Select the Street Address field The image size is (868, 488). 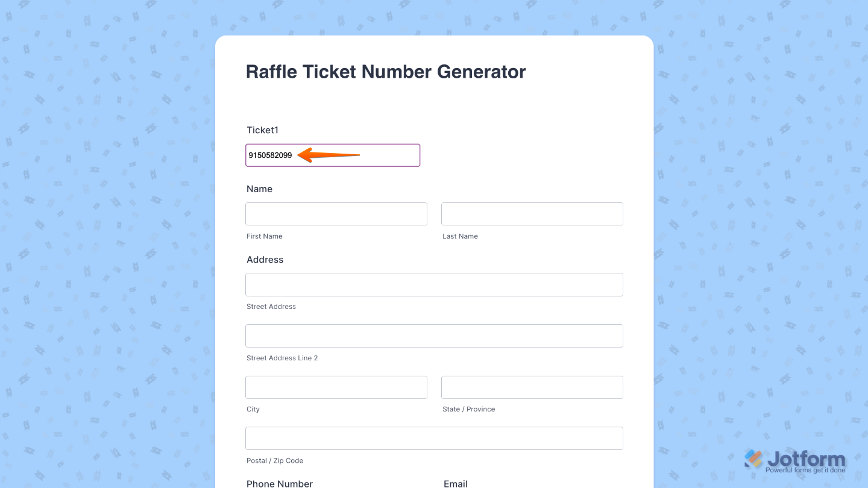coord(434,284)
